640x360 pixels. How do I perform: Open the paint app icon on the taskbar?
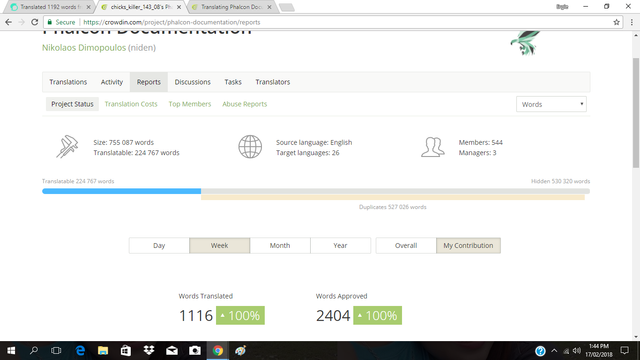[240, 351]
